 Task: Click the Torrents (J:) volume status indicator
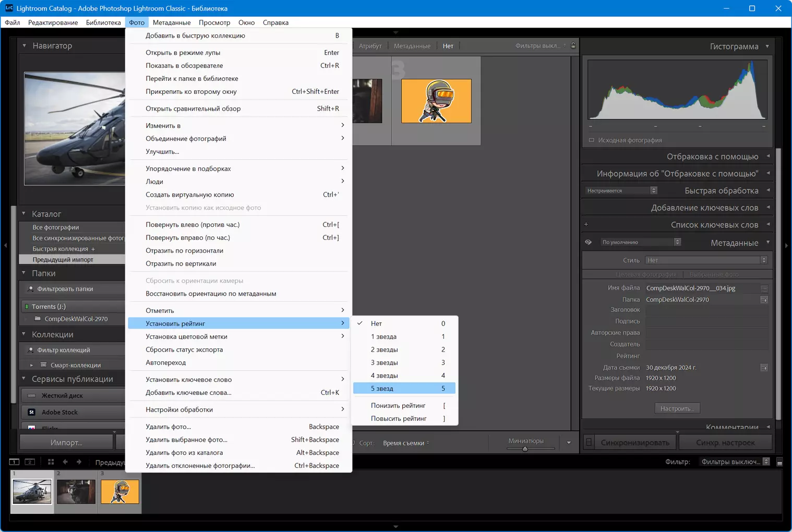coord(27,306)
